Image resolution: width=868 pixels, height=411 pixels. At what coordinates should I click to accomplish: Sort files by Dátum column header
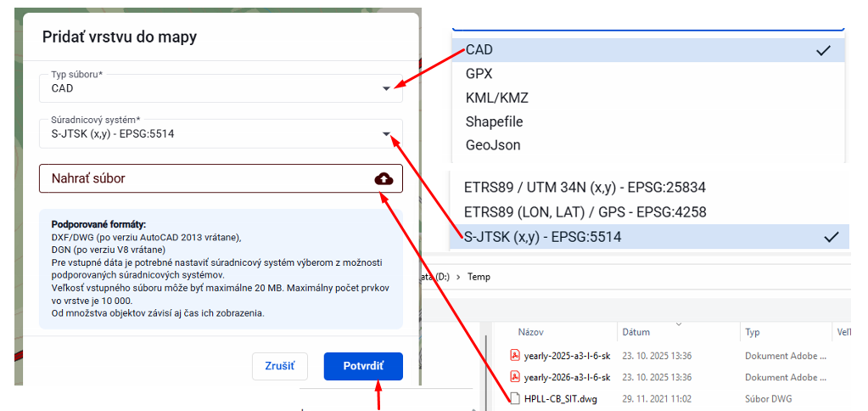(636, 332)
